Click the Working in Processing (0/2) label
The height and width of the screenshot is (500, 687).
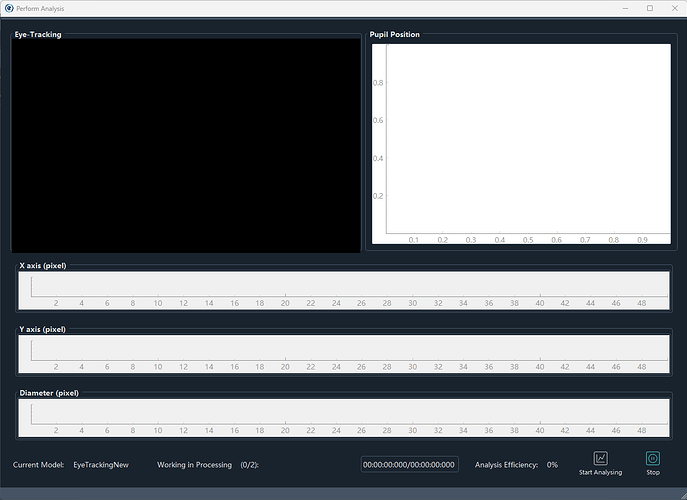[207, 465]
